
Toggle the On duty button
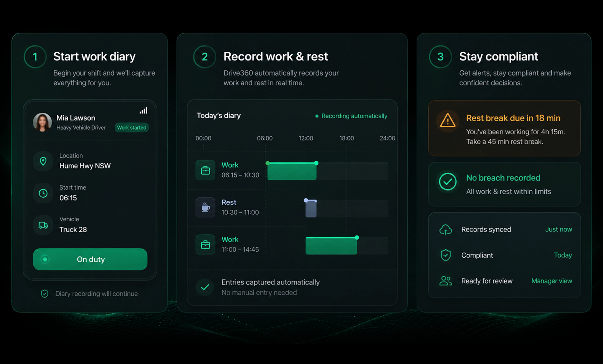point(90,259)
